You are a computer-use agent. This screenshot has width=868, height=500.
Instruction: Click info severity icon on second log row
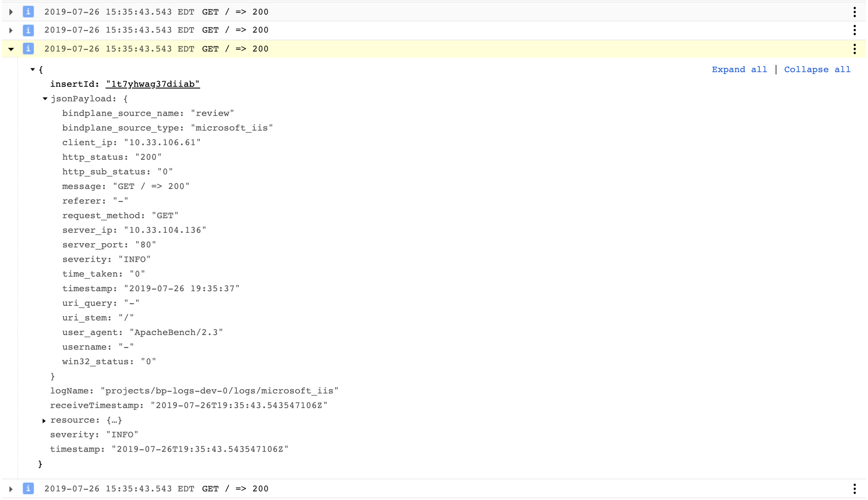pyautogui.click(x=28, y=30)
